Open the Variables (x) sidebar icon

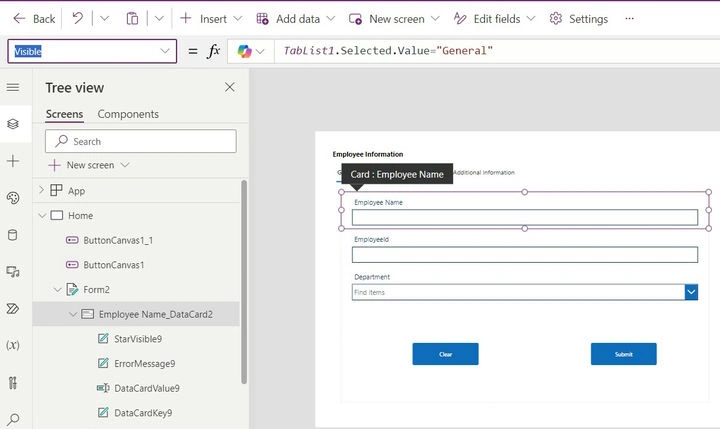coord(13,345)
